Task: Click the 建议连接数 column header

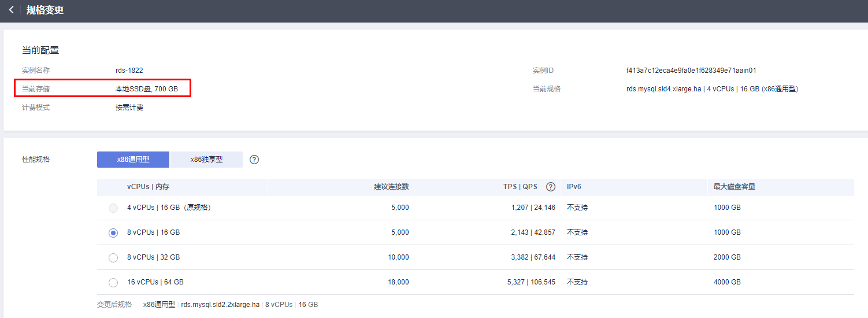Action: [391, 187]
